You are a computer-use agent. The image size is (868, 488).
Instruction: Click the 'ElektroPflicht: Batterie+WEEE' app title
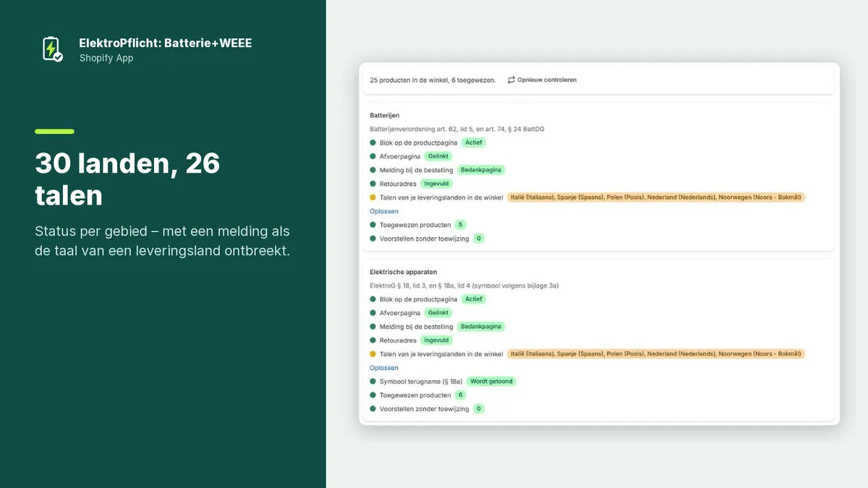[166, 43]
